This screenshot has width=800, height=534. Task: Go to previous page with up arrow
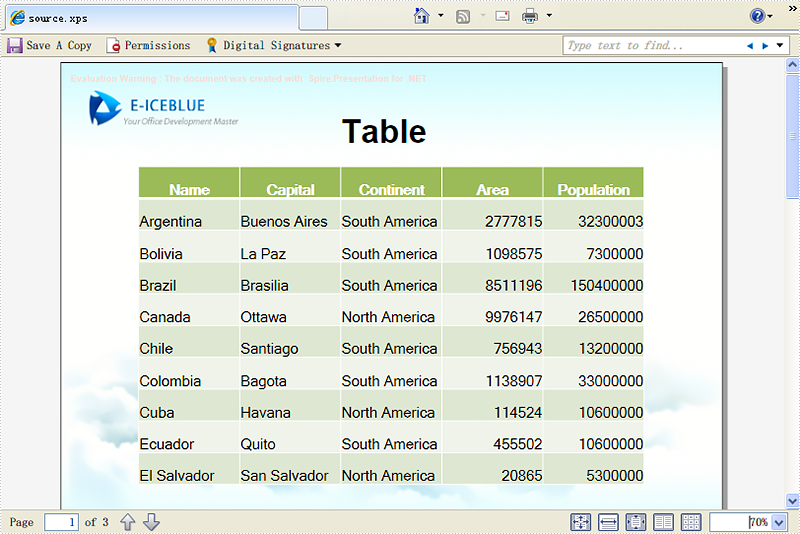[128, 522]
